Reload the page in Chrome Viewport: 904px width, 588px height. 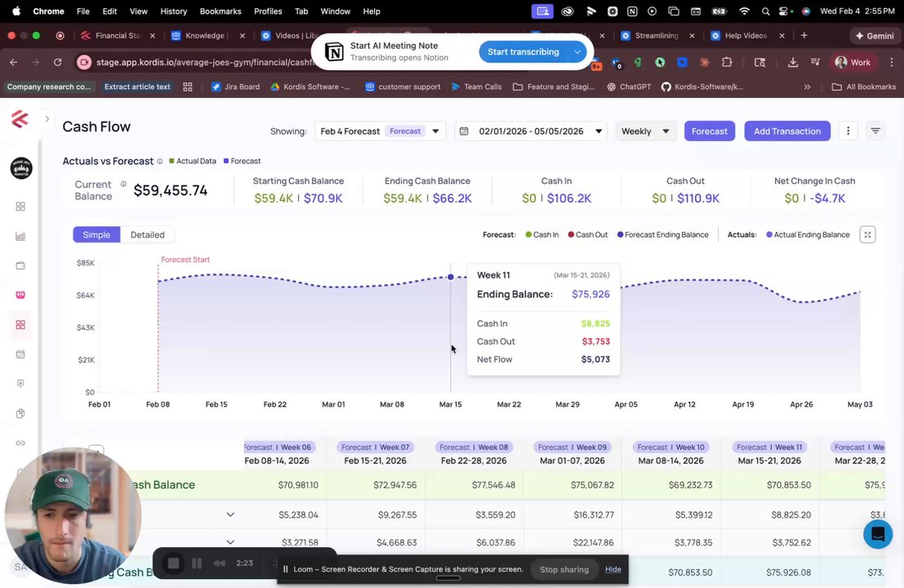tap(58, 62)
